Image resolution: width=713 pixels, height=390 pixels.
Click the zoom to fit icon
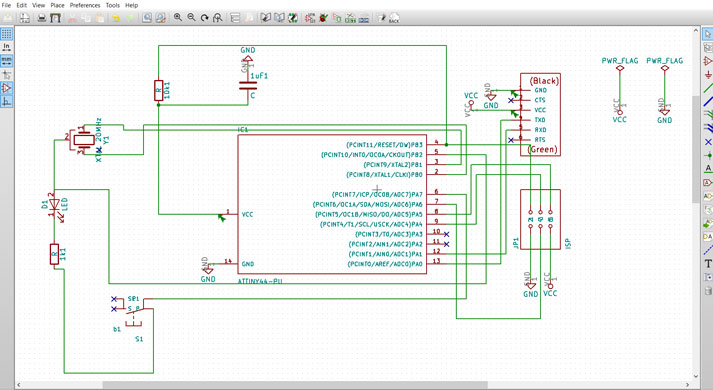click(218, 18)
